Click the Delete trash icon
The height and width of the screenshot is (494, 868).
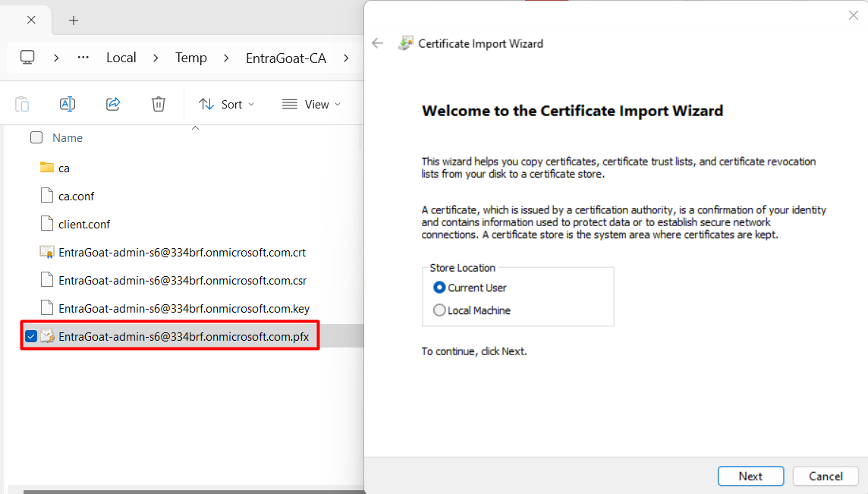158,104
